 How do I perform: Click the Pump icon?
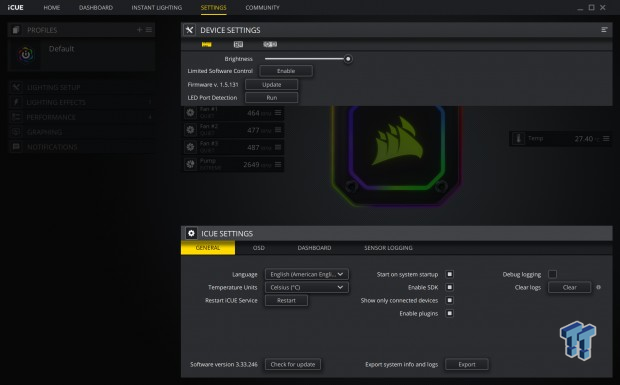(x=190, y=164)
